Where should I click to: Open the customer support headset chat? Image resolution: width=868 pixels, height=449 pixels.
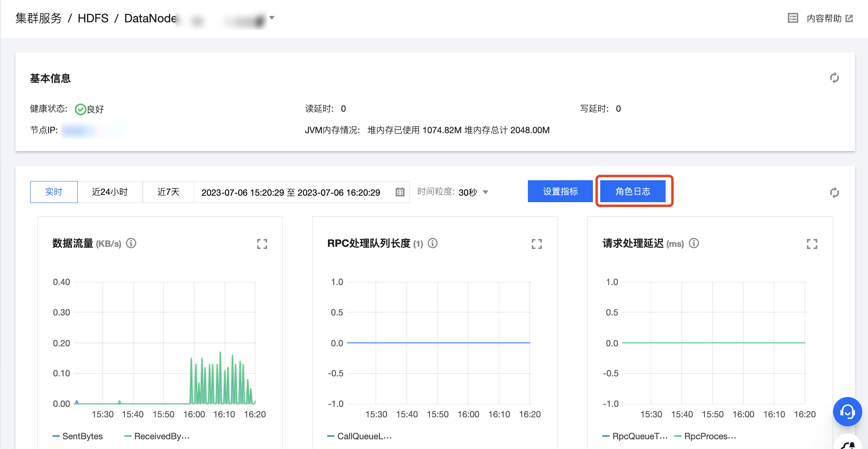(x=847, y=411)
